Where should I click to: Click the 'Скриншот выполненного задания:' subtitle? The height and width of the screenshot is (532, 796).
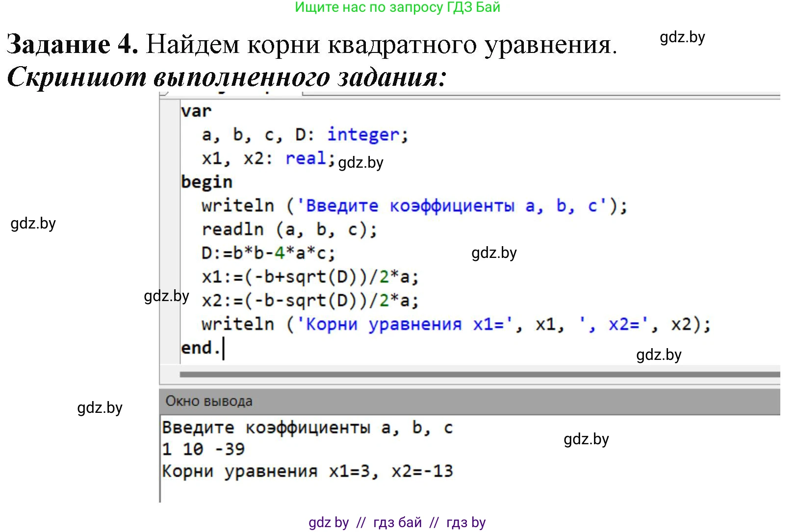coord(227,77)
